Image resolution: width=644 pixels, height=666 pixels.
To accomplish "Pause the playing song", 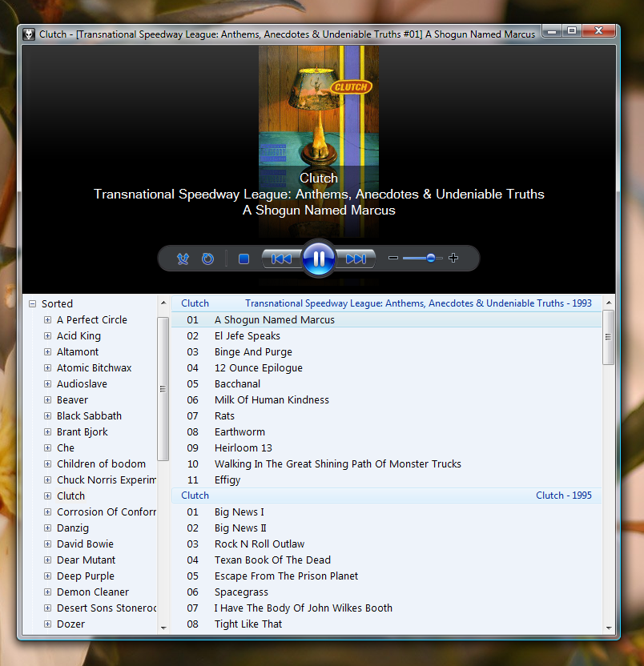I will tap(319, 259).
